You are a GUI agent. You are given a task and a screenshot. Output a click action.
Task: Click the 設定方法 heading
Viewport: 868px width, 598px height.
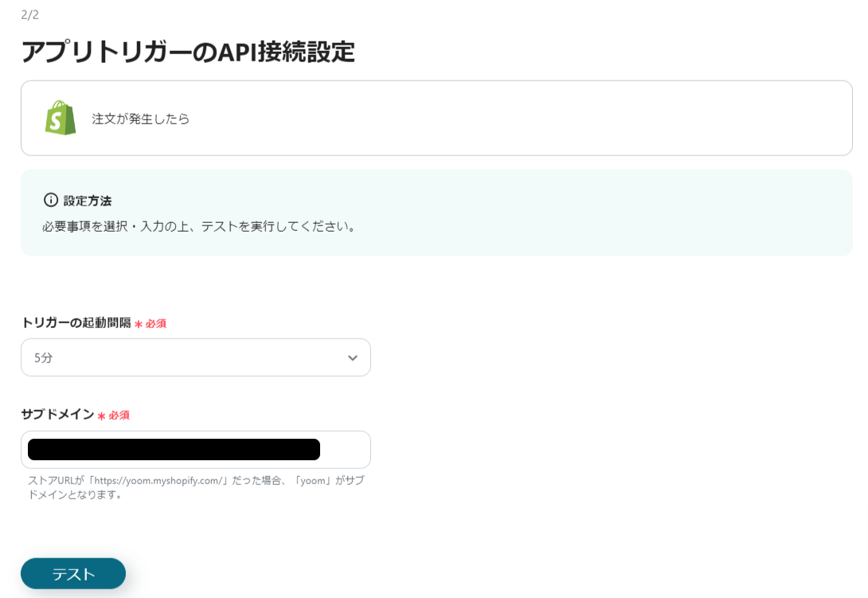point(88,201)
